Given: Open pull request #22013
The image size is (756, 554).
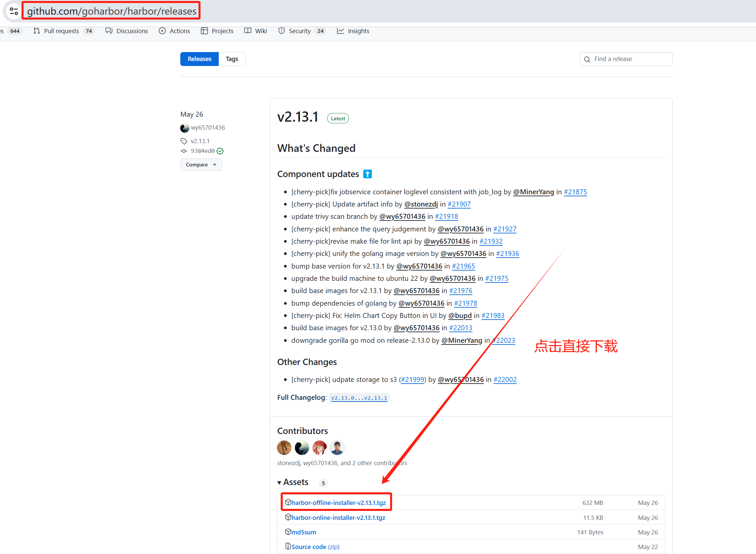Looking at the screenshot, I should click(461, 328).
